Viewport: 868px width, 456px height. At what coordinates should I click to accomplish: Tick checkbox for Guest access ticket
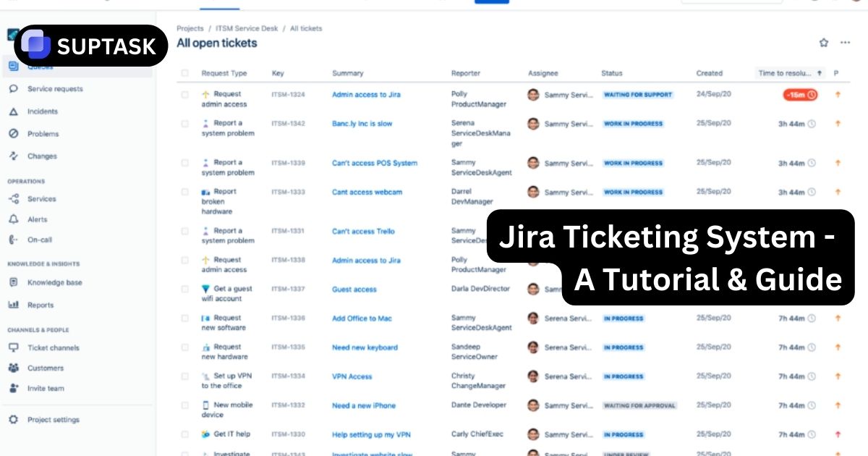tap(184, 289)
